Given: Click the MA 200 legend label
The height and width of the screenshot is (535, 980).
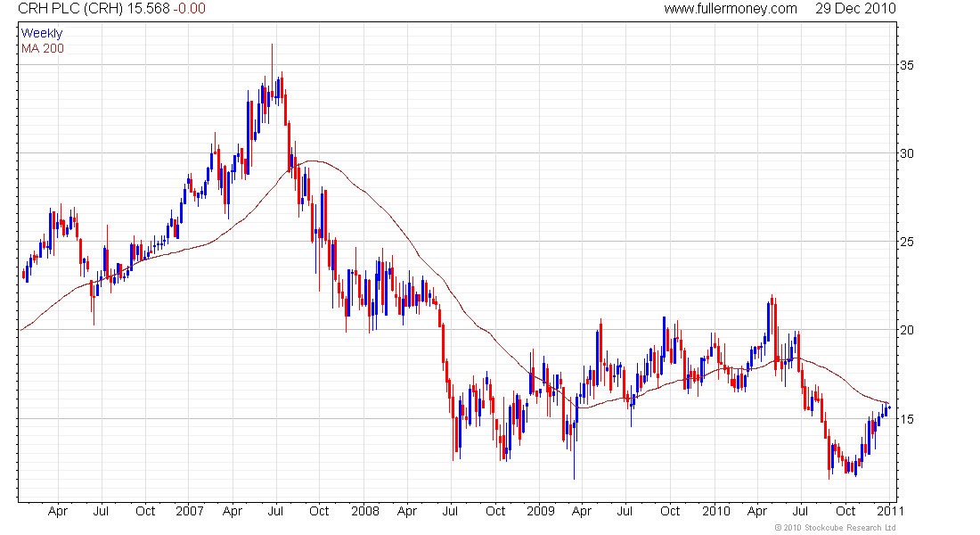Looking at the screenshot, I should coord(43,49).
